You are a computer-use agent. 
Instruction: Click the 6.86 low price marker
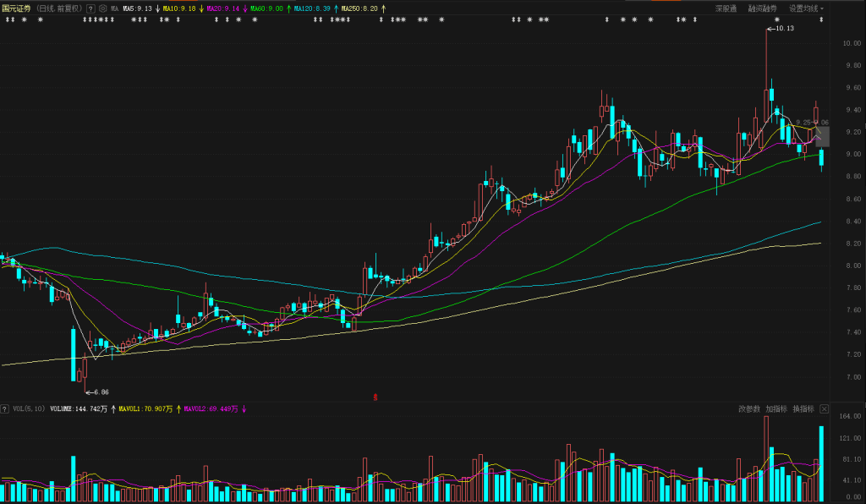click(99, 392)
